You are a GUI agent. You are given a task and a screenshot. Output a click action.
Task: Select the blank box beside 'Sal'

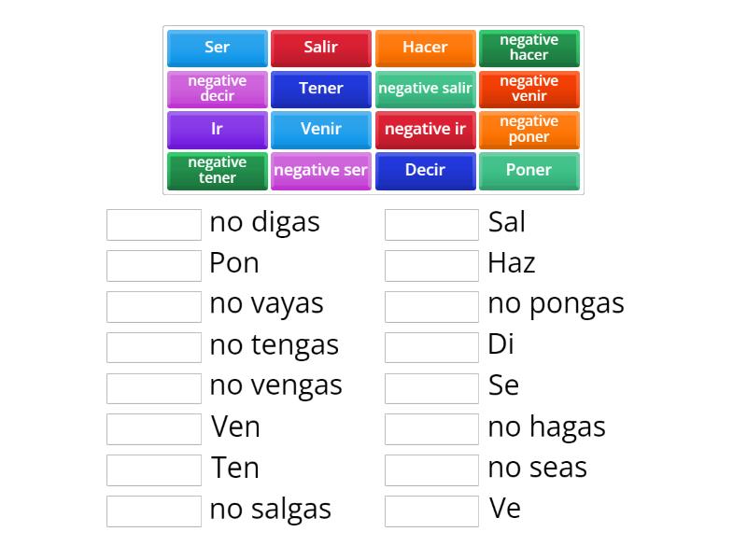pyautogui.click(x=431, y=224)
